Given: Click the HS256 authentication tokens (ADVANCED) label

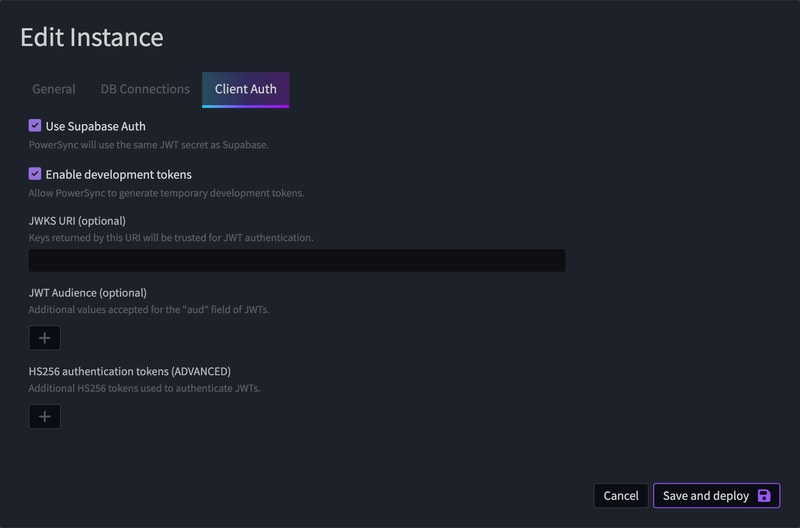Looking at the screenshot, I should click(130, 371).
